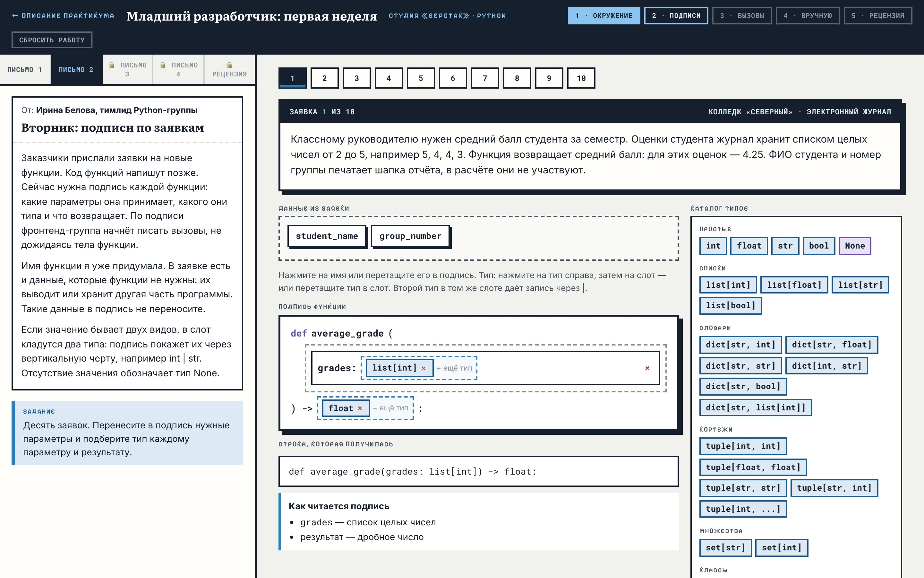This screenshot has width=924, height=578.
Task: Click '+ ещё тип' in return slot
Action: point(390,408)
